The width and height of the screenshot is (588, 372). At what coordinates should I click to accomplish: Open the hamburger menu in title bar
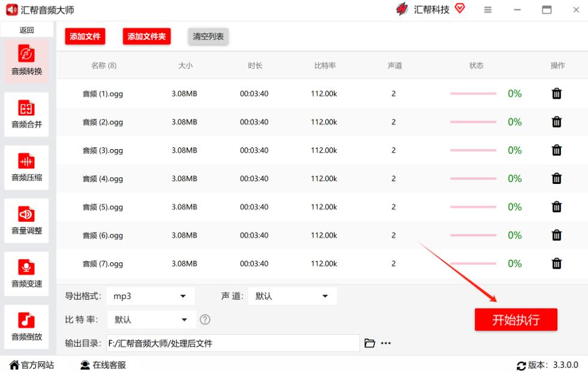(487, 10)
